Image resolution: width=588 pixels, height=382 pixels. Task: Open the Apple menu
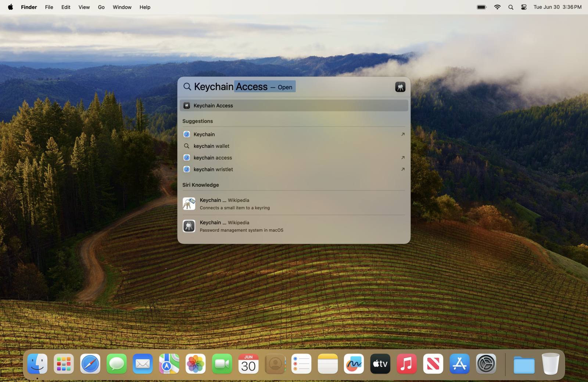(x=10, y=7)
